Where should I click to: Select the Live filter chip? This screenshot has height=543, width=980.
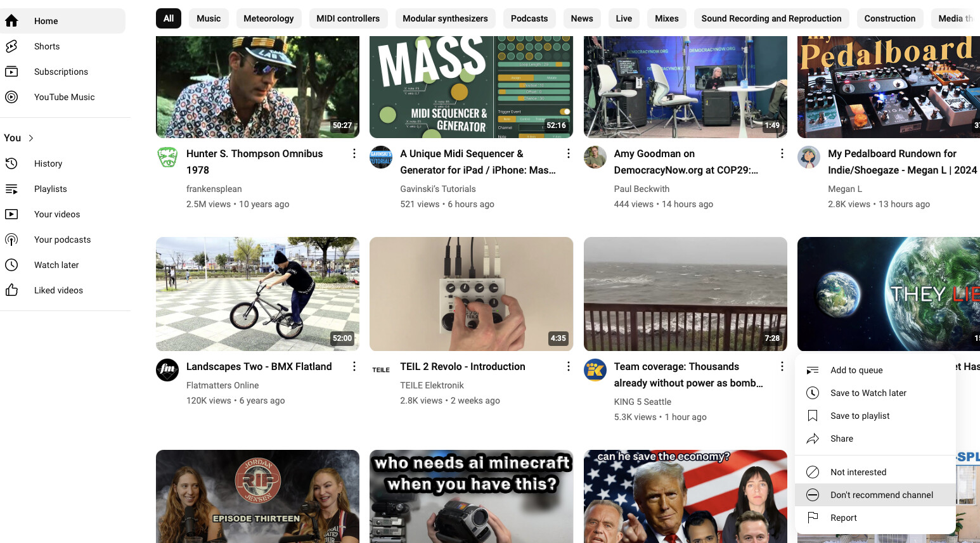click(x=624, y=18)
